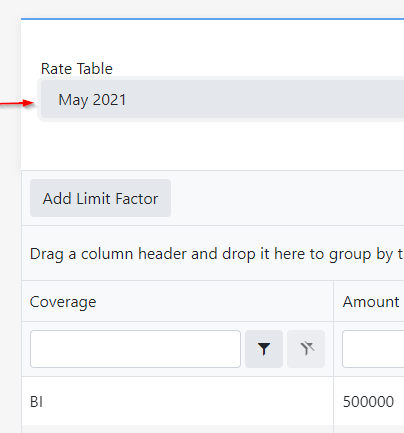Image resolution: width=404 pixels, height=433 pixels.
Task: Click empty header space right of Coverage label
Action: click(213, 301)
